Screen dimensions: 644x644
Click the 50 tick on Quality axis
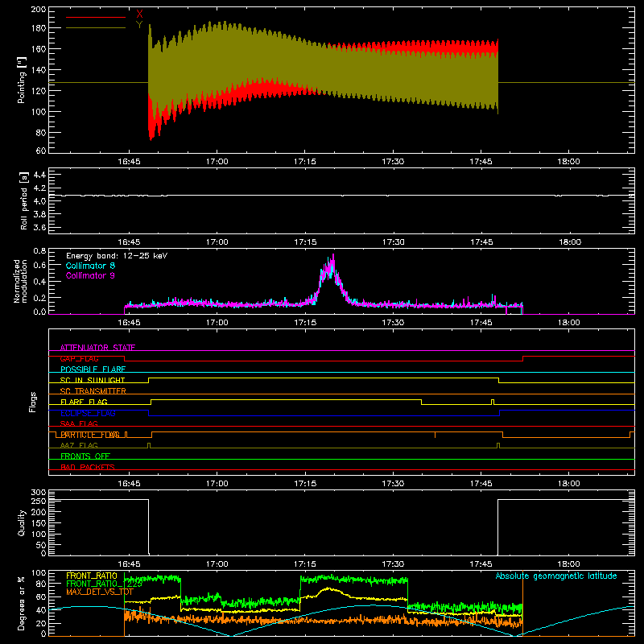41,545
